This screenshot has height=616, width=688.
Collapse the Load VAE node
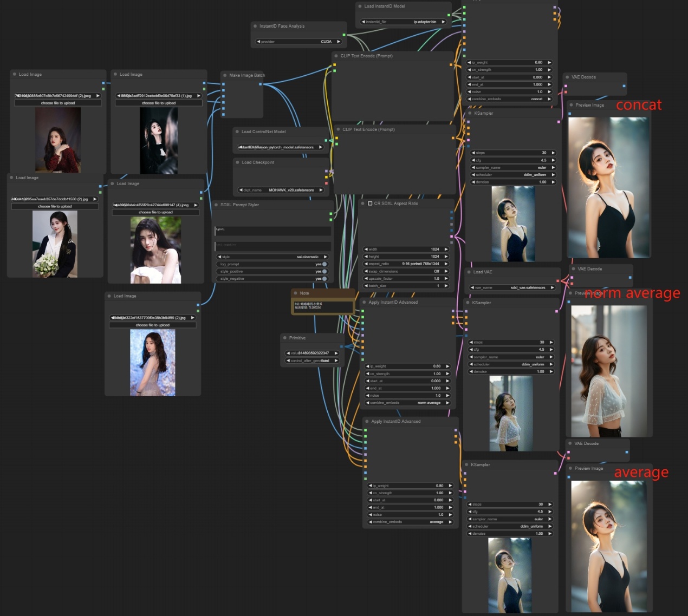click(x=469, y=272)
